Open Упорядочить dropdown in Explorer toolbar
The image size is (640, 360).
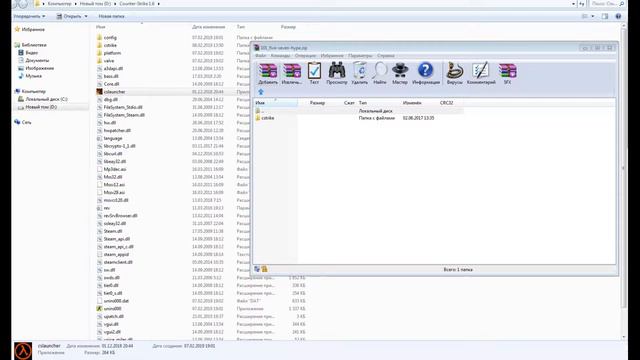coord(29,16)
